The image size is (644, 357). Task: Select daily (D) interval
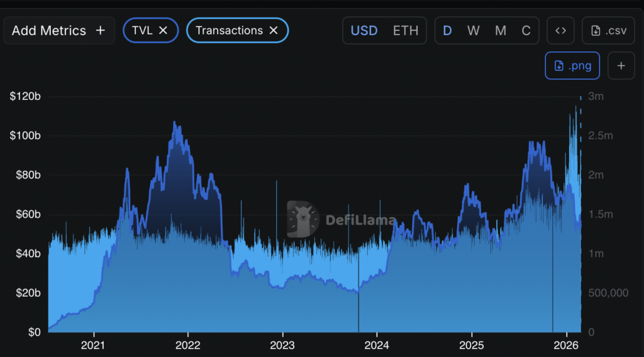(x=447, y=31)
